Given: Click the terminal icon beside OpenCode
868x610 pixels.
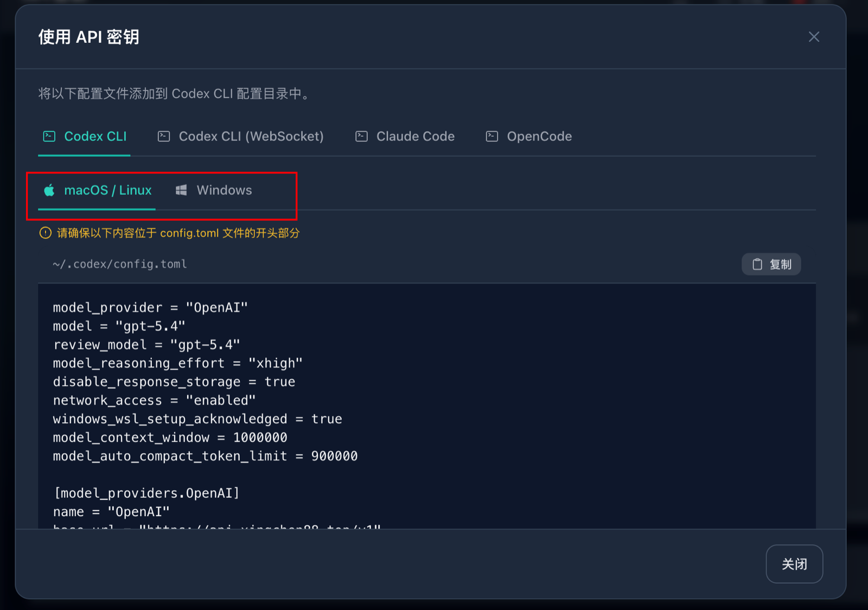Looking at the screenshot, I should (x=492, y=136).
